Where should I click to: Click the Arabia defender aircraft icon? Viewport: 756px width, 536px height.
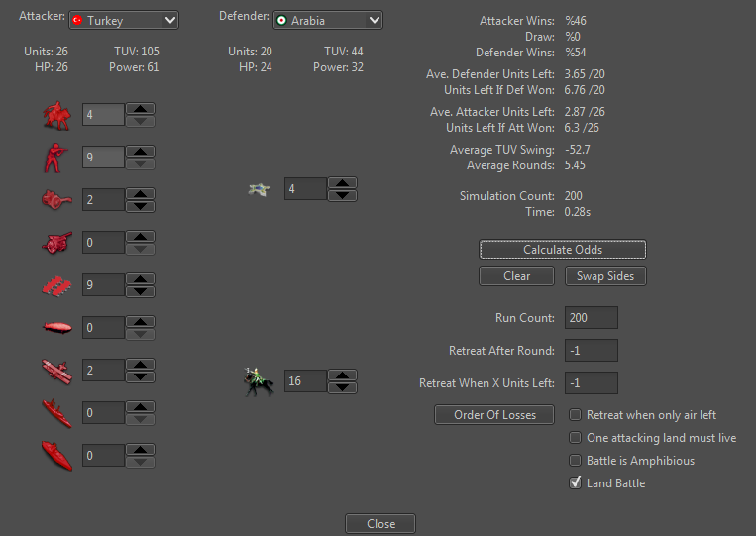pyautogui.click(x=259, y=189)
